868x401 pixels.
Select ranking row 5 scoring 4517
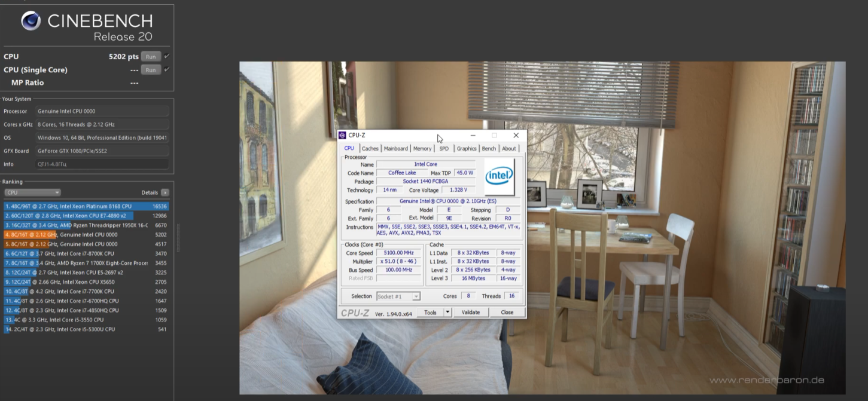(x=86, y=244)
